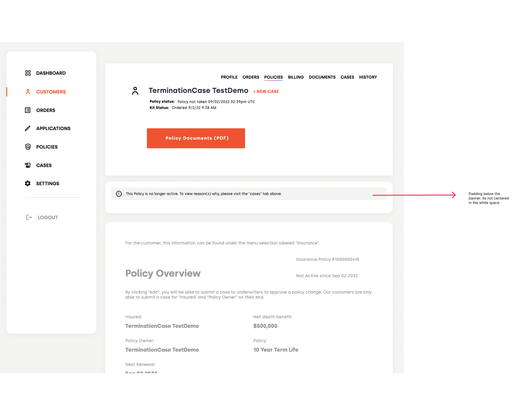Open the History tab
532x418 pixels.
click(x=368, y=77)
